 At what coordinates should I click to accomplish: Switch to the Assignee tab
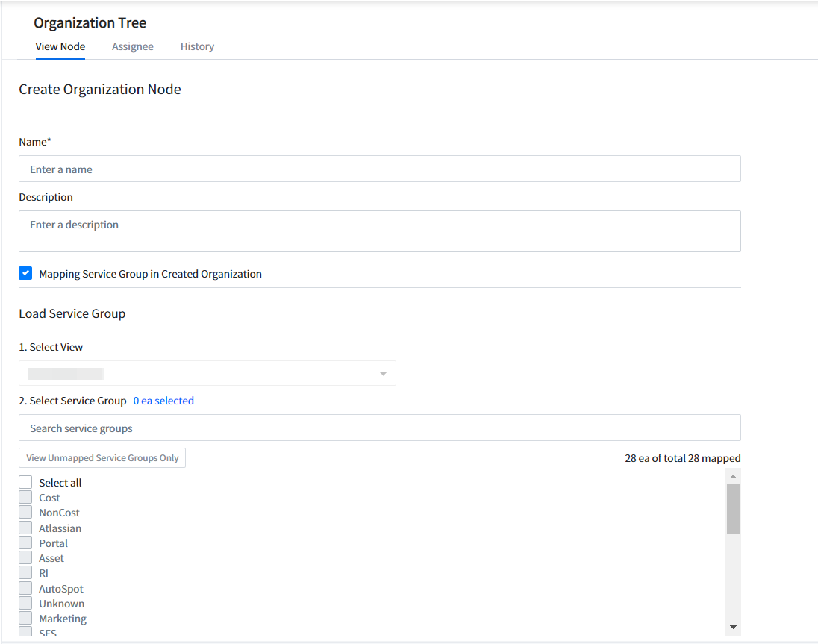pos(132,46)
